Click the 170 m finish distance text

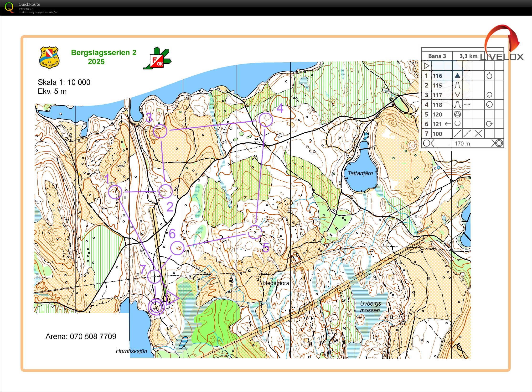click(462, 144)
